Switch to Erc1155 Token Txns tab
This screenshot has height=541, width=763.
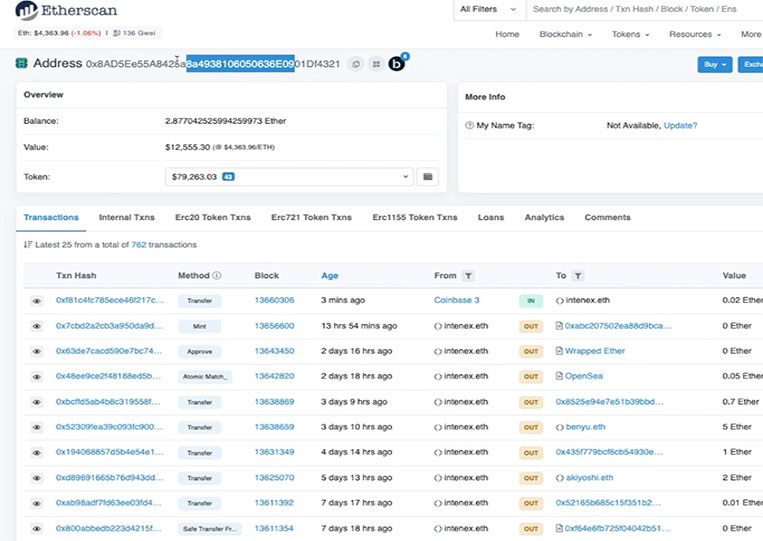pos(415,217)
